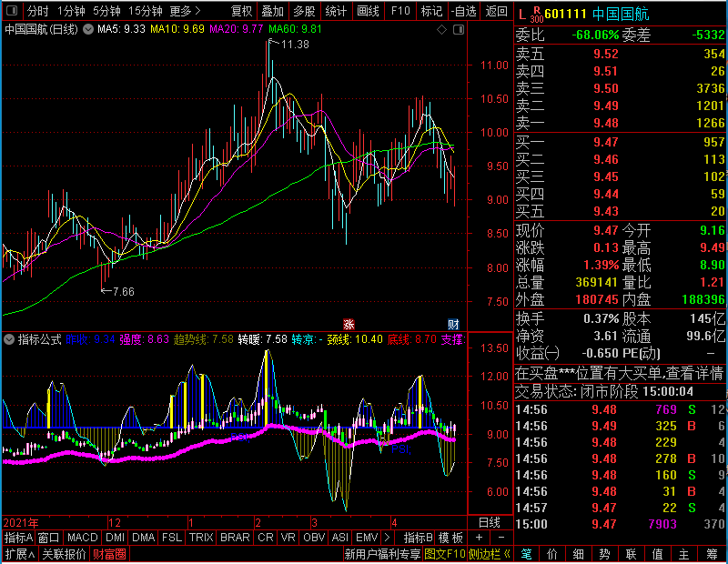728x564 pixels.
Task: Click the 卖一 9.48 order row
Action: pos(621,123)
